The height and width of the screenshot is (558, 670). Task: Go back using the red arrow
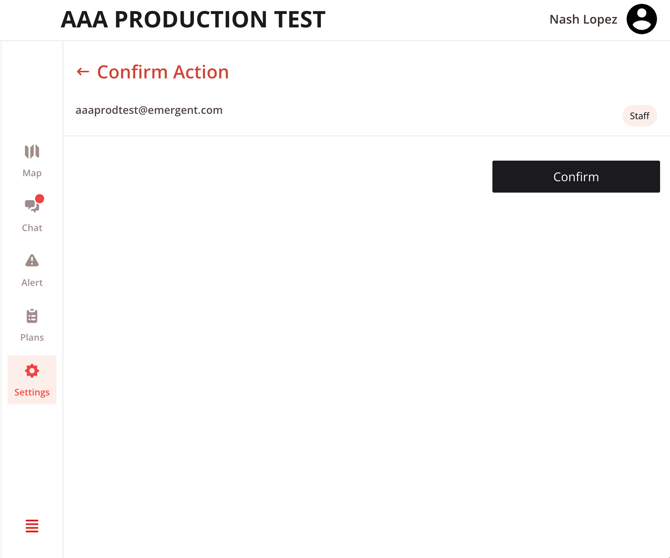tap(83, 72)
